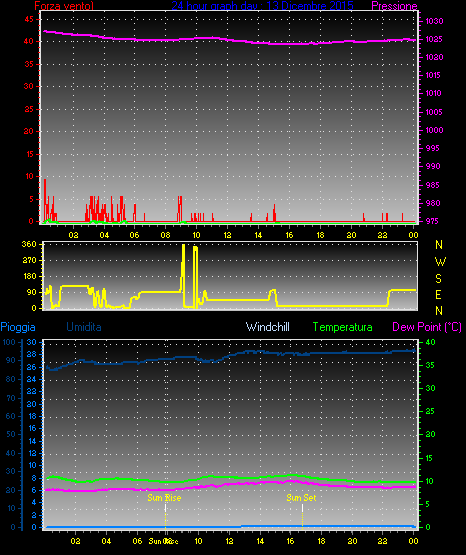Click the 40 value on green temperature axis
This screenshot has width=466, height=555.
click(430, 342)
